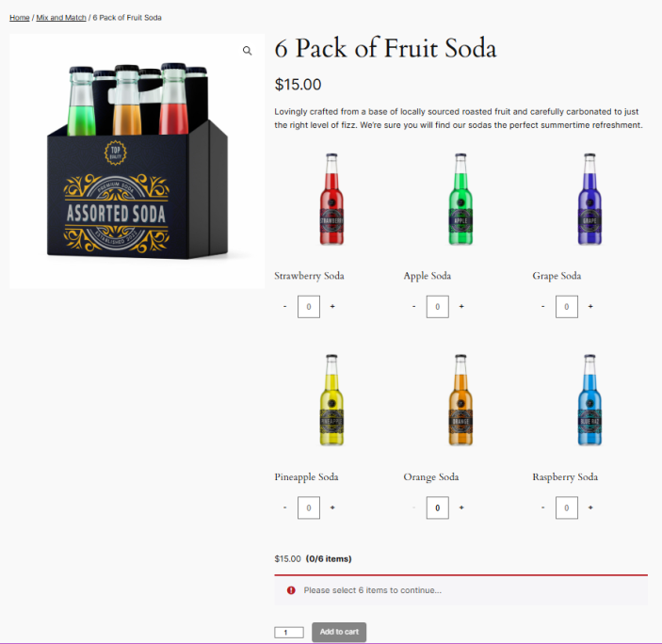The height and width of the screenshot is (644, 662).
Task: Click the plus button under Raspberry Soda
Action: pos(590,507)
